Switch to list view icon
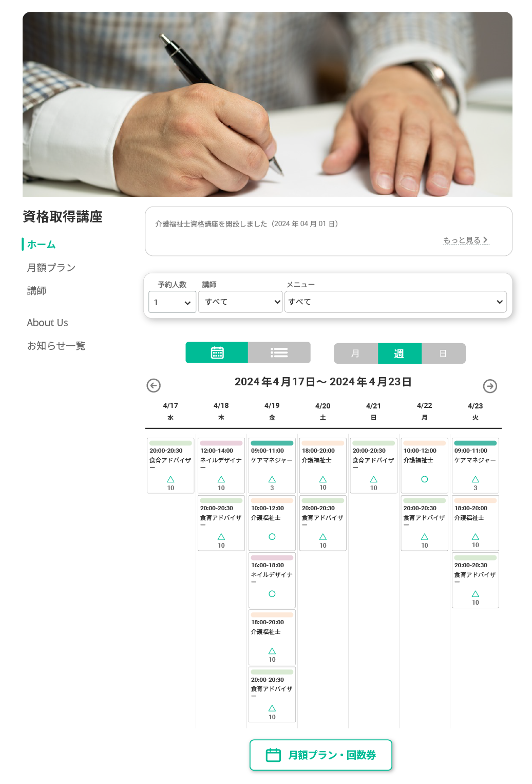Viewport: 532px width, 784px height. tap(279, 353)
